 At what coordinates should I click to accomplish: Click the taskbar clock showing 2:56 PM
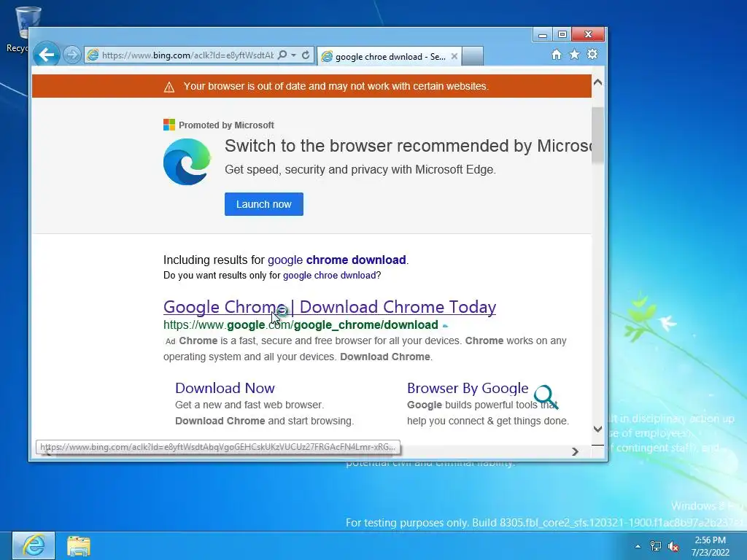711,546
